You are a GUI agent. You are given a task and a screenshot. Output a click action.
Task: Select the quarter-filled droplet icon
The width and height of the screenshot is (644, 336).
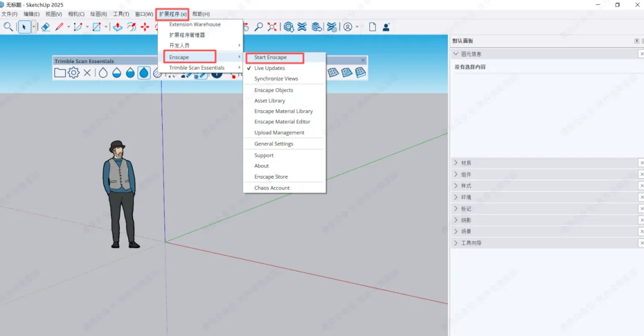coord(117,73)
